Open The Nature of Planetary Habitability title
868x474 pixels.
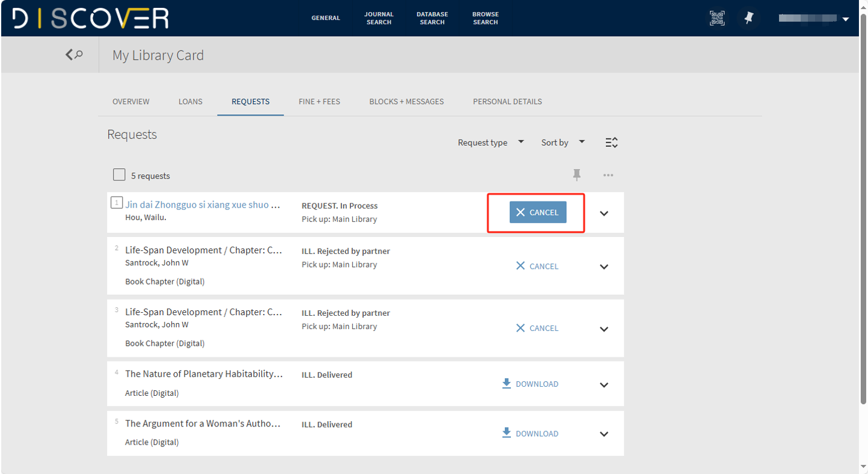coord(204,374)
